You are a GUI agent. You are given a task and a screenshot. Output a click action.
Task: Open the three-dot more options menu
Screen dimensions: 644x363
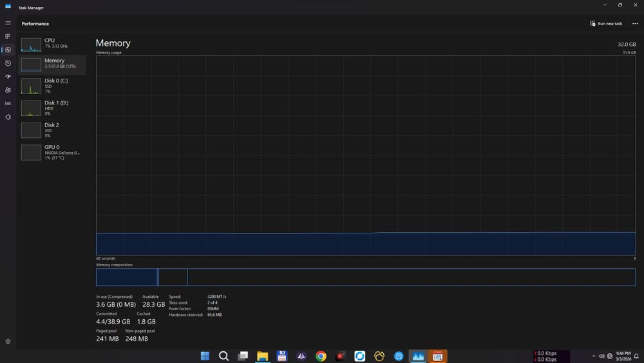pyautogui.click(x=635, y=23)
